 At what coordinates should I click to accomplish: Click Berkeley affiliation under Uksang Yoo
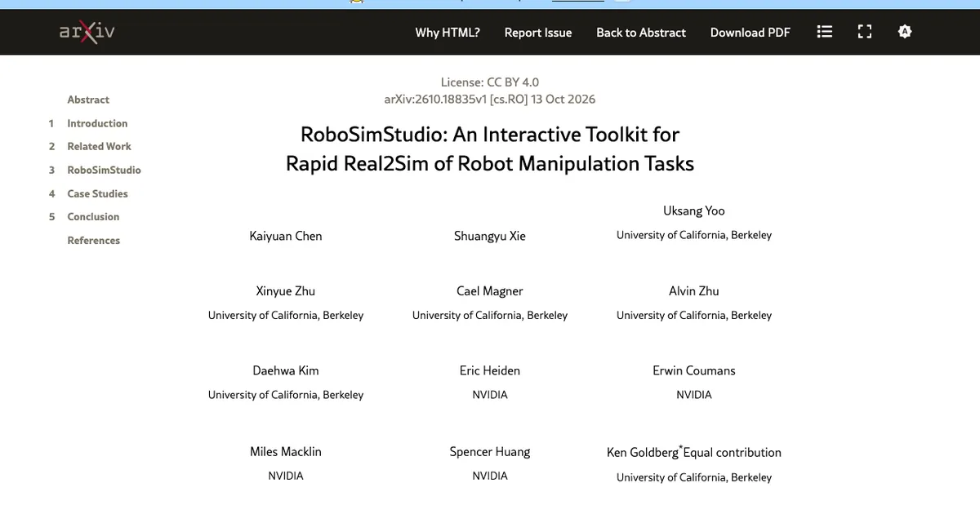(694, 235)
